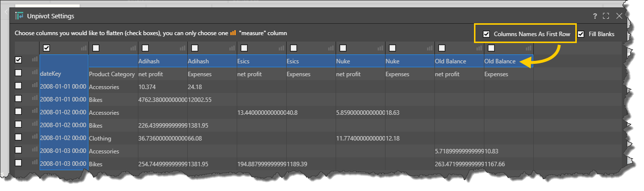Click the Unpivot Settings logo icon
Image resolution: width=644 pixels, height=191 pixels.
click(19, 16)
